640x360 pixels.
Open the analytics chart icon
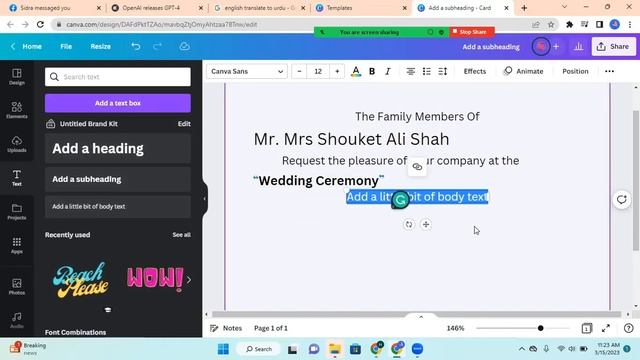tap(578, 47)
